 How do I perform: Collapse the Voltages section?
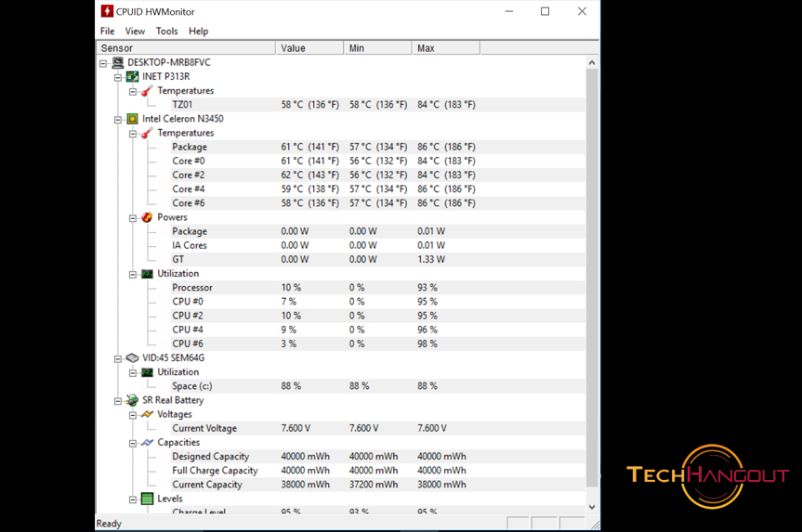click(133, 415)
